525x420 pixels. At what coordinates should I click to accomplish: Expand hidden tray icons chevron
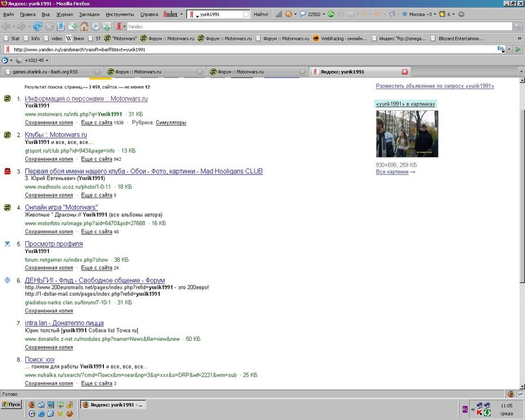(x=473, y=409)
